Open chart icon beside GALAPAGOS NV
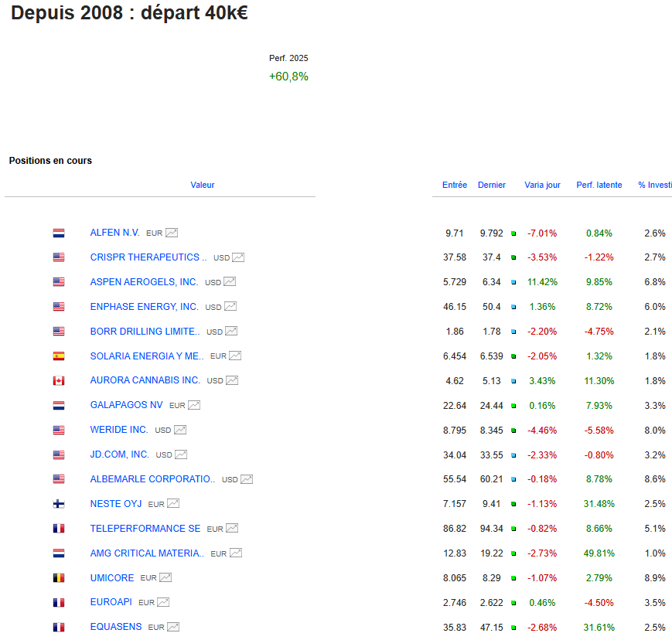The height and width of the screenshot is (640, 672). (x=194, y=405)
